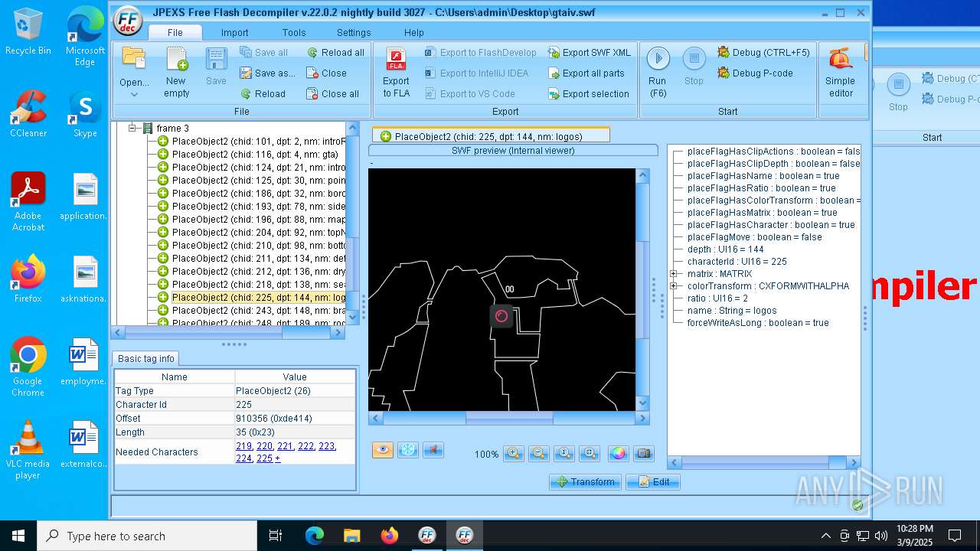The image size is (980, 551).
Task: Take a snapshot with camera icon
Action: tap(644, 454)
